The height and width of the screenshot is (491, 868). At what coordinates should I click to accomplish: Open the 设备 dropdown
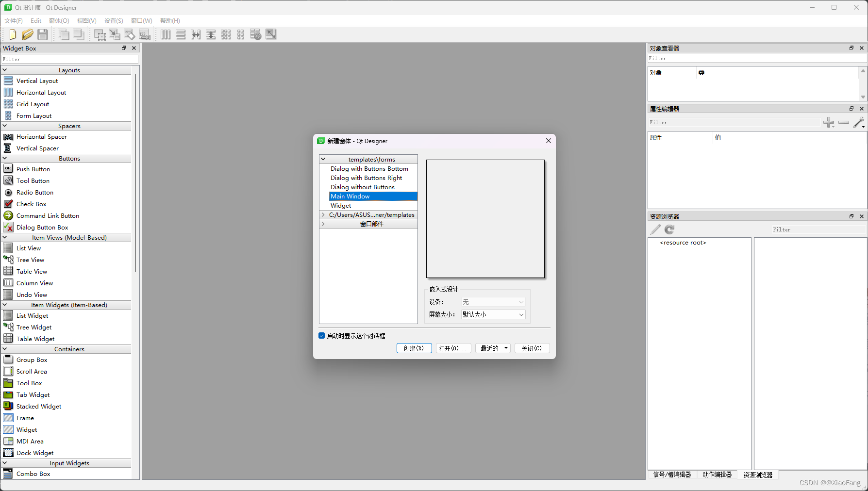[x=493, y=302]
